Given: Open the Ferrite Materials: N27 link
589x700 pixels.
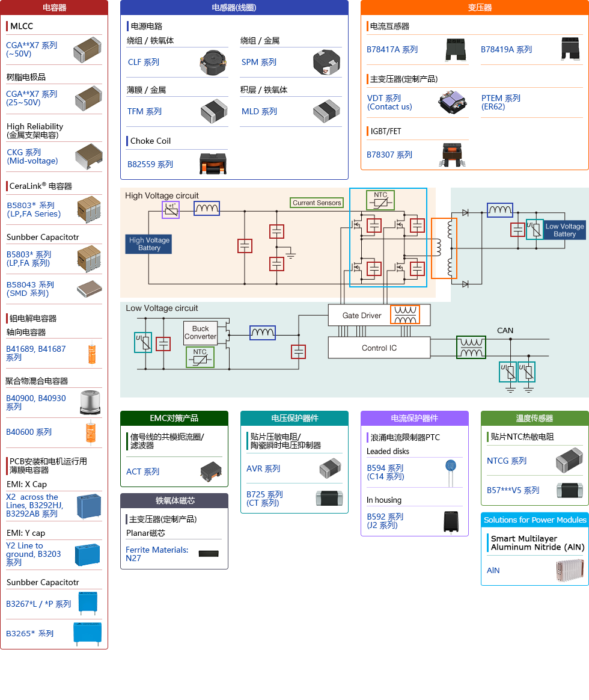Looking at the screenshot, I should (157, 554).
